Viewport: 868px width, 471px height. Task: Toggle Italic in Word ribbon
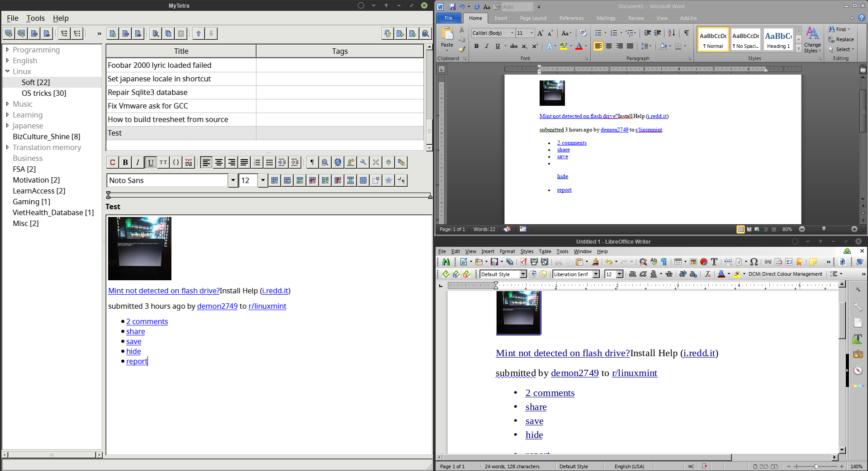487,46
